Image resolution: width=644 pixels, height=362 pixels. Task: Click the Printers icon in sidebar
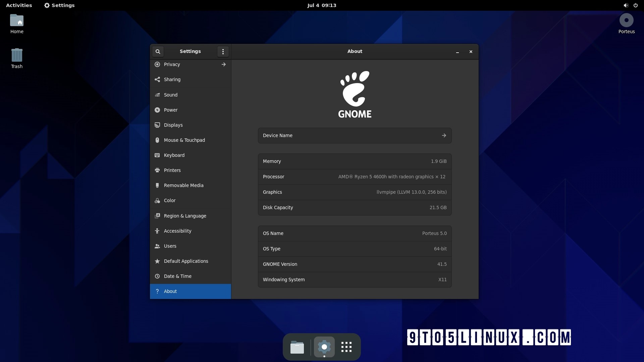pos(157,170)
